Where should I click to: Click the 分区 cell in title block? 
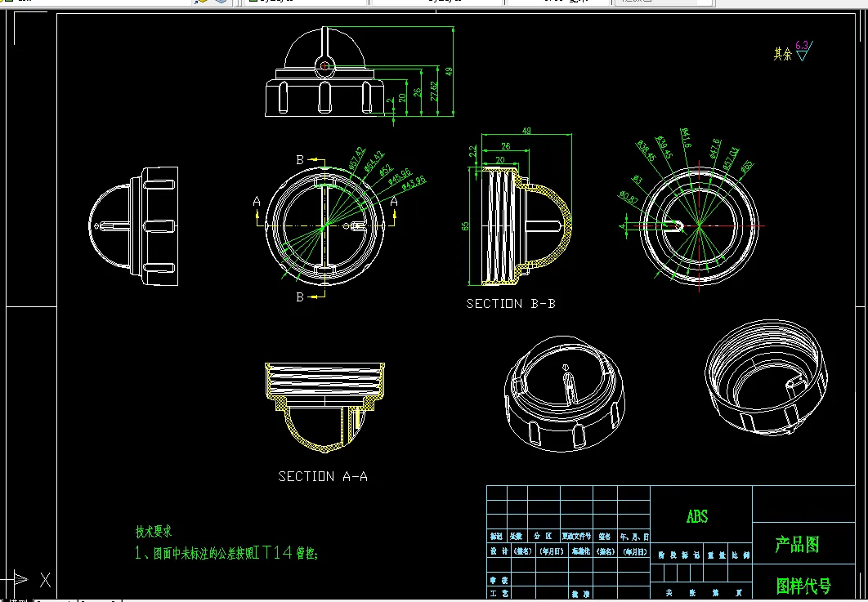543,536
